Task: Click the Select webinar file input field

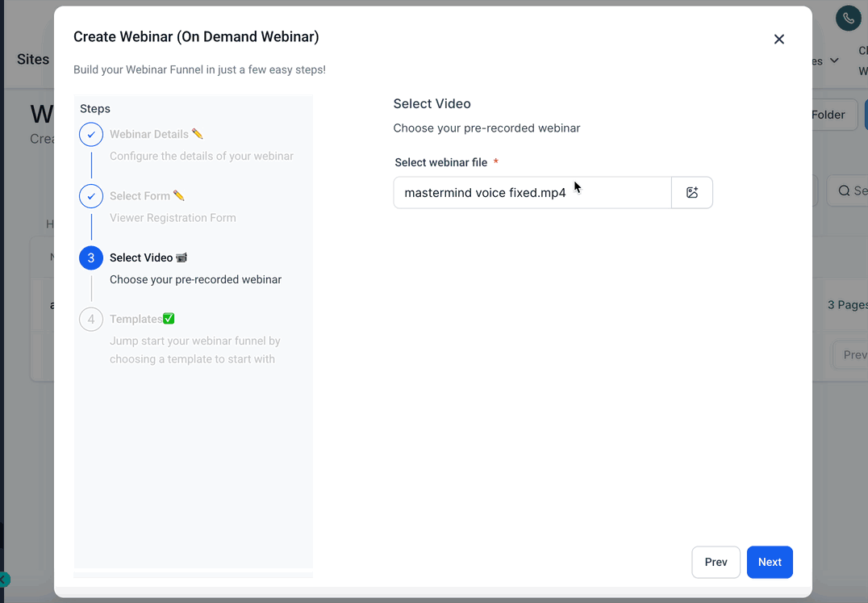Action: coord(532,193)
